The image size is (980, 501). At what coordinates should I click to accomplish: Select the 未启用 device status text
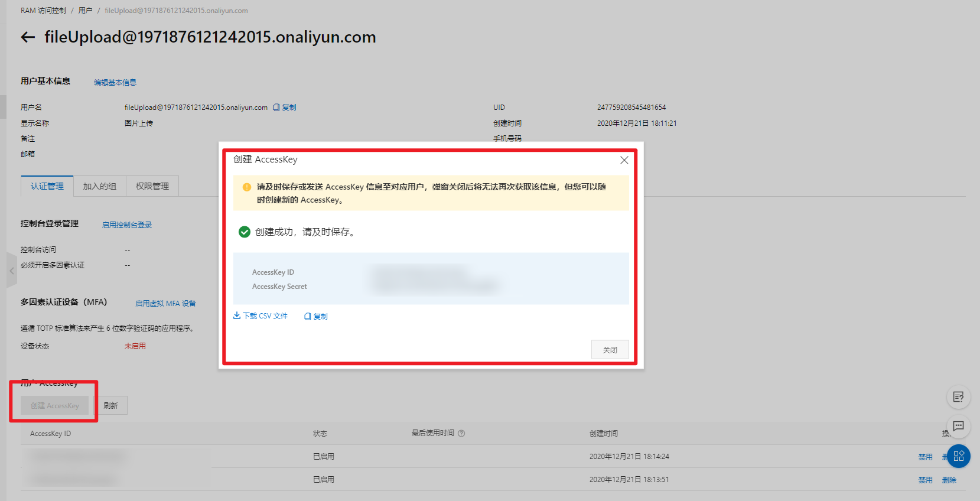(x=135, y=346)
